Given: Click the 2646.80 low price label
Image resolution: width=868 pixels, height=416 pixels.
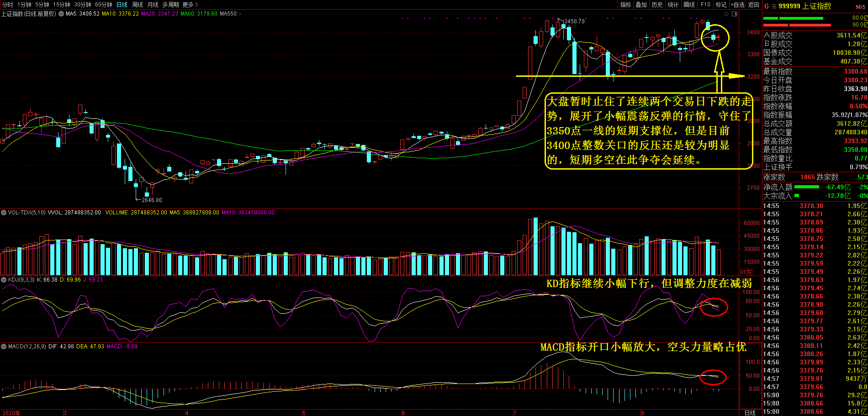Looking at the screenshot, I should (152, 200).
